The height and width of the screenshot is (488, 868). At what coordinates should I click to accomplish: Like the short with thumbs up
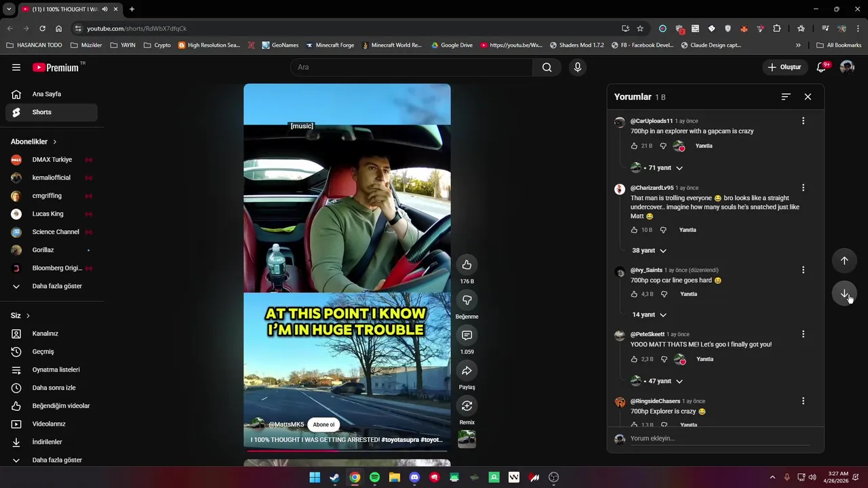(x=467, y=264)
